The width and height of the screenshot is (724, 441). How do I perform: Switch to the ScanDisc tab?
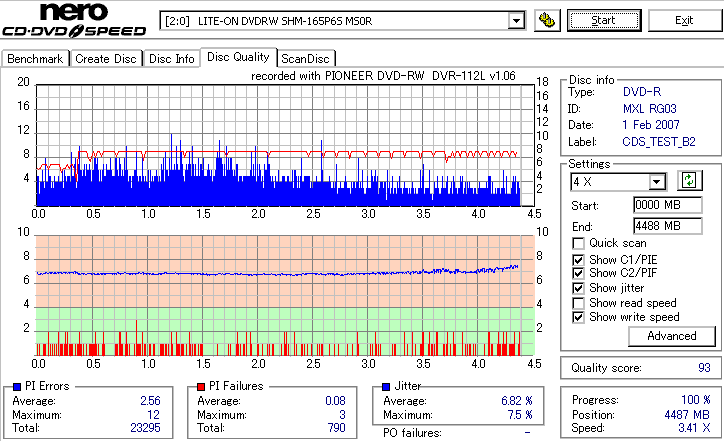click(x=305, y=59)
